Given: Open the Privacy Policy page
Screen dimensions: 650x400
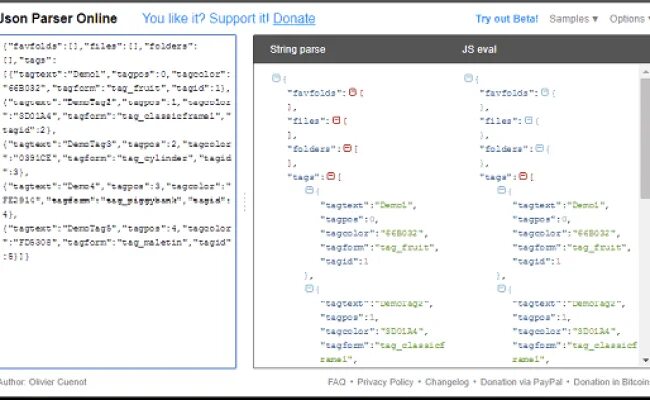Looking at the screenshot, I should [385, 382].
